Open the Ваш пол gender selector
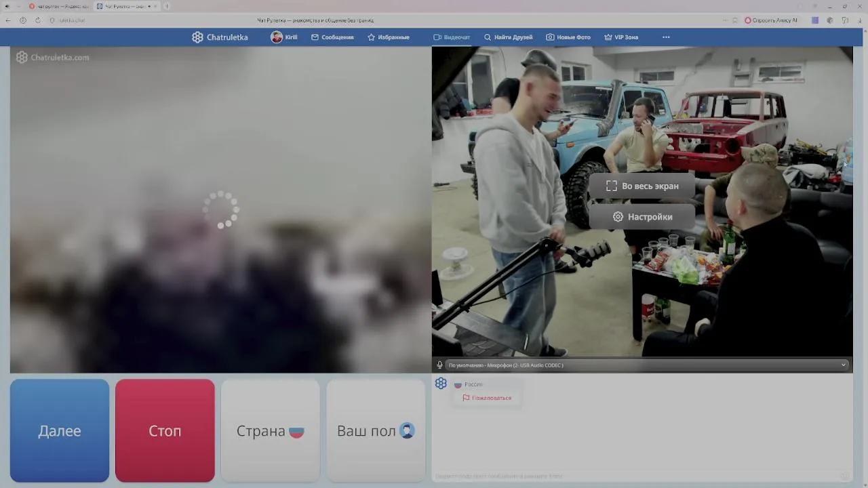 pyautogui.click(x=376, y=430)
